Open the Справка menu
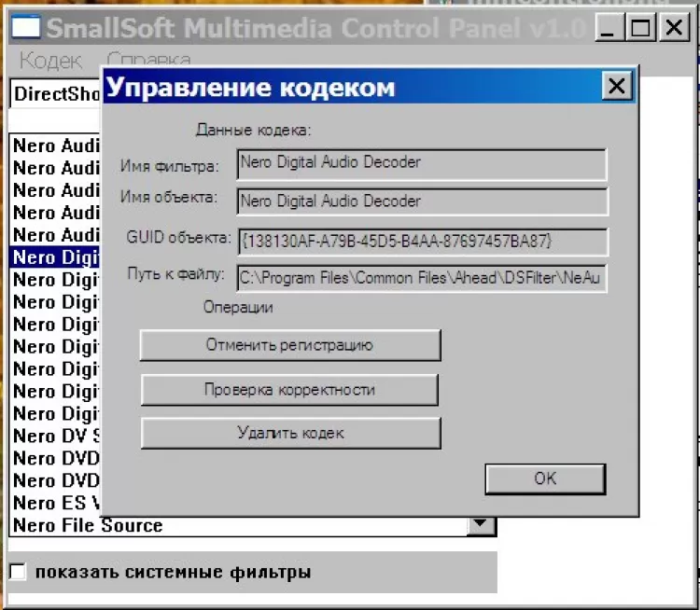This screenshot has width=700, height=610. click(x=148, y=60)
